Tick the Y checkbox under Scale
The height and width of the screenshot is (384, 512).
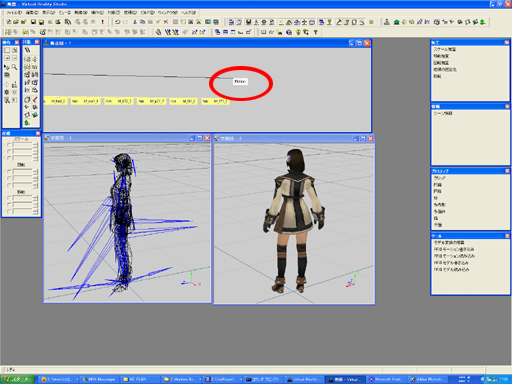pyautogui.click(x=9, y=151)
